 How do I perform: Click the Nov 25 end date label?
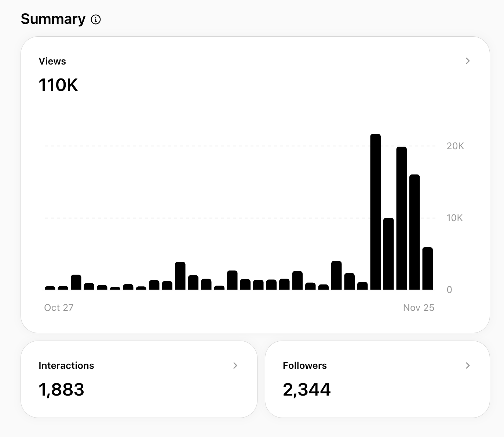coord(419,308)
